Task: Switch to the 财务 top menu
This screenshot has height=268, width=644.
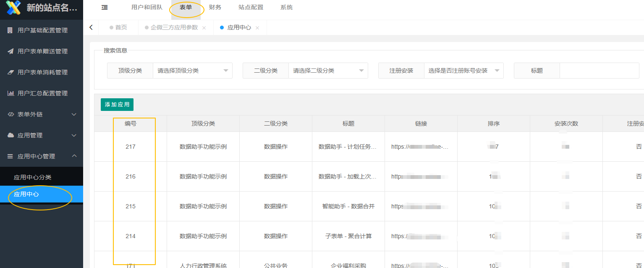Action: (x=215, y=8)
